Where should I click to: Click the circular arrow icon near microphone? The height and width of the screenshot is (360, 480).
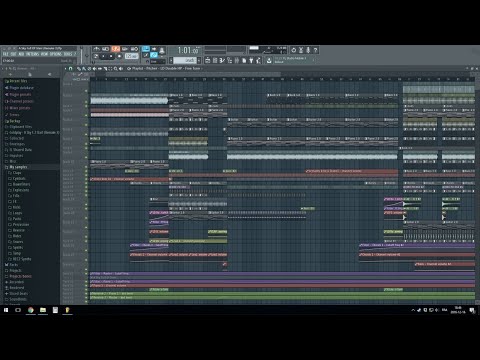pos(294,50)
